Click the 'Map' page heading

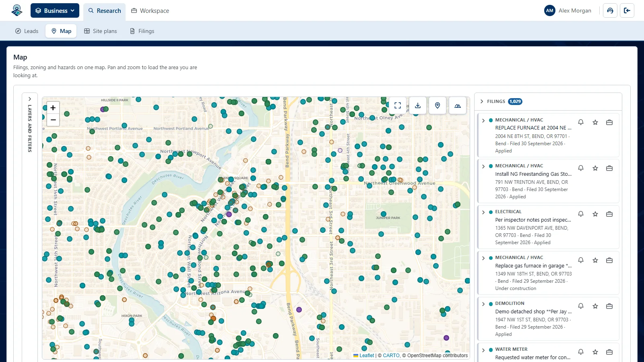coord(20,57)
